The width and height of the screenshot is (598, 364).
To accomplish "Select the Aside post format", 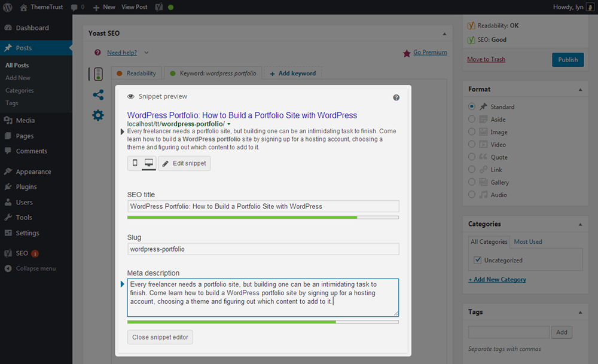I will pyautogui.click(x=472, y=120).
